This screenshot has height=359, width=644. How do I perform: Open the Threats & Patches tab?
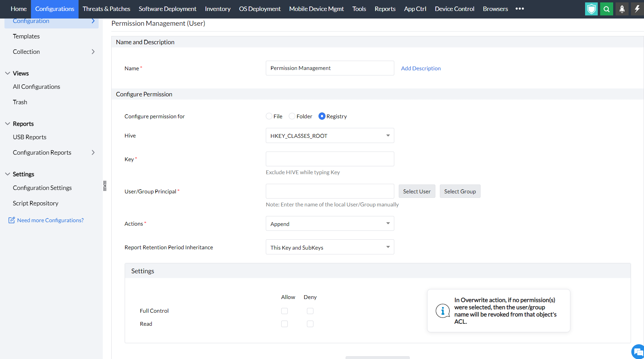(x=106, y=9)
